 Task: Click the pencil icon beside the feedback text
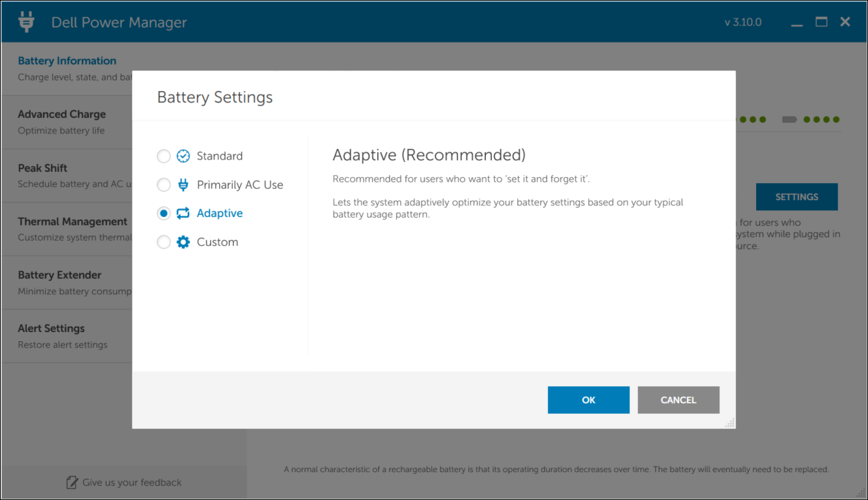(x=72, y=482)
